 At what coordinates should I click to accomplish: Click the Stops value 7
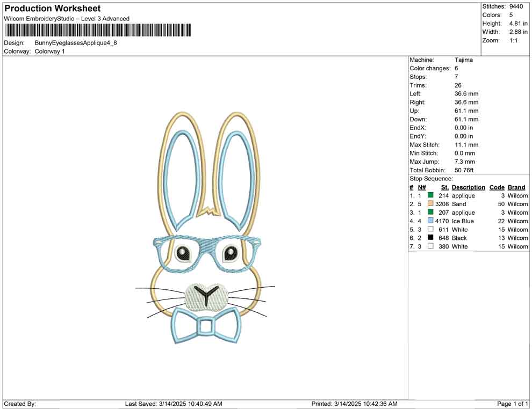click(456, 77)
